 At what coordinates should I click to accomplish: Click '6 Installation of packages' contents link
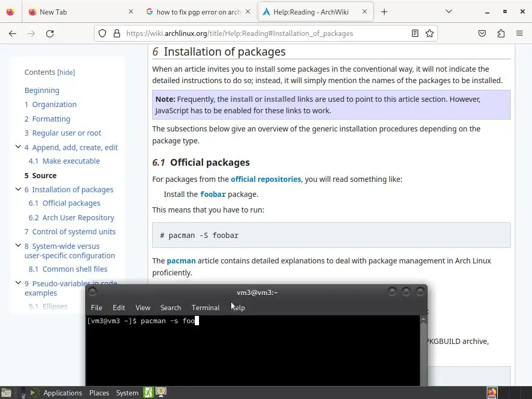[x=69, y=190]
